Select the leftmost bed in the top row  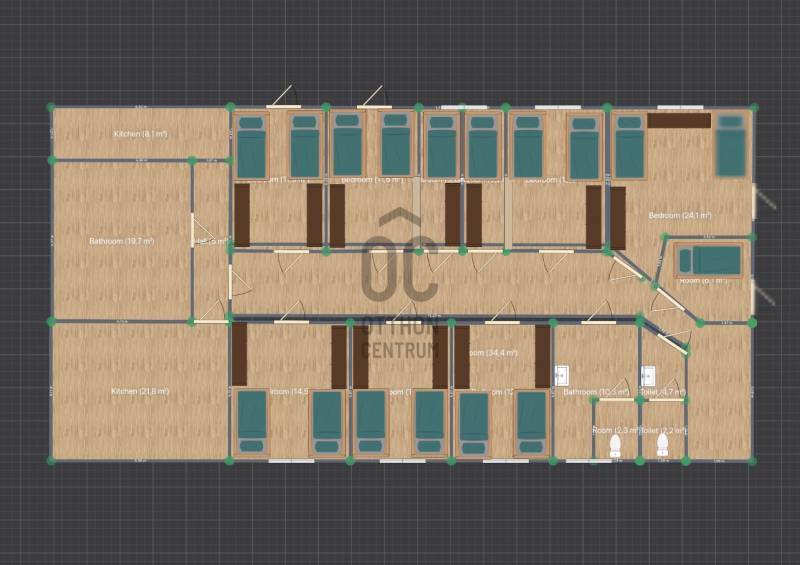point(251,146)
